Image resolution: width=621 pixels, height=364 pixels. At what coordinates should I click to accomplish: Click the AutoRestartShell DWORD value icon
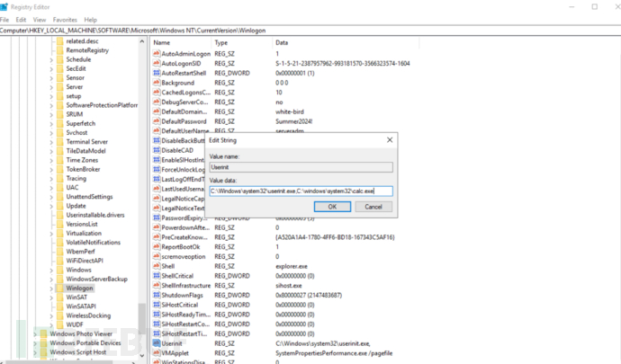[157, 73]
